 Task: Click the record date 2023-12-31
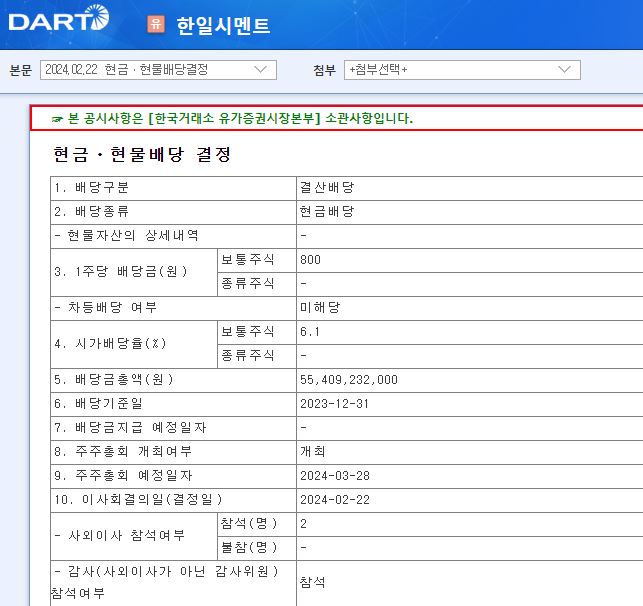[334, 404]
